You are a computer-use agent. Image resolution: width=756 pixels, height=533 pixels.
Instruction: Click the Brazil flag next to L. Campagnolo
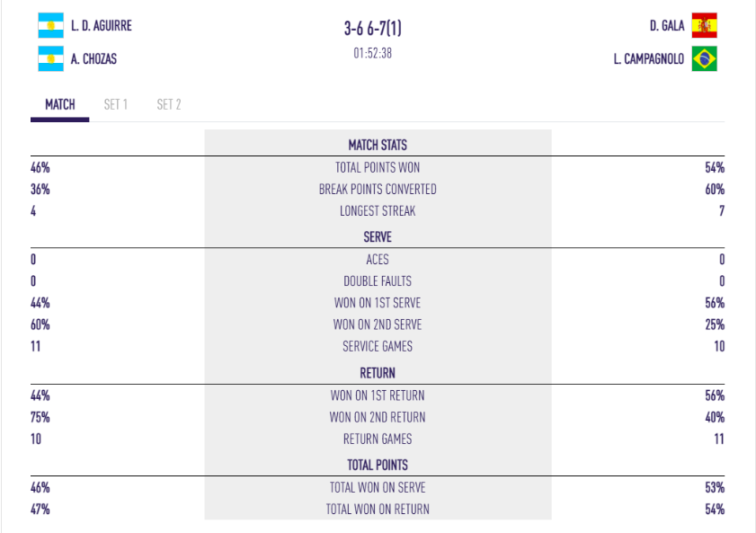pos(704,59)
